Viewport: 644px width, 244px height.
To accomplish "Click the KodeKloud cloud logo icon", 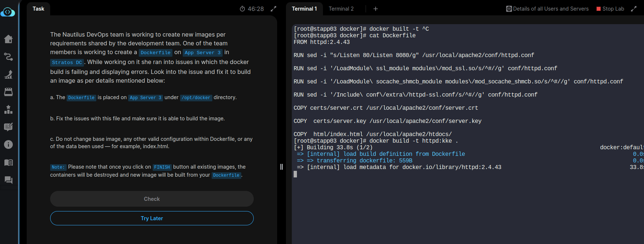I will (x=8, y=12).
